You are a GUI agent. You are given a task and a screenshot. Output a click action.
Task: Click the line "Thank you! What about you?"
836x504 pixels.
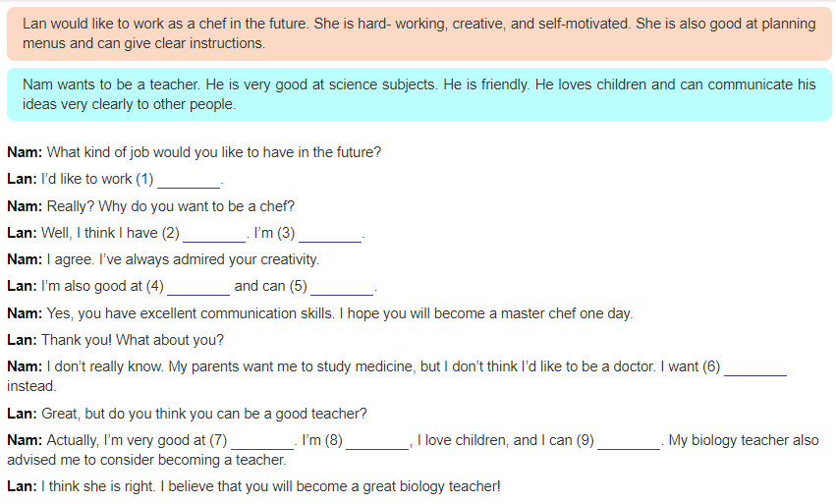[133, 340]
